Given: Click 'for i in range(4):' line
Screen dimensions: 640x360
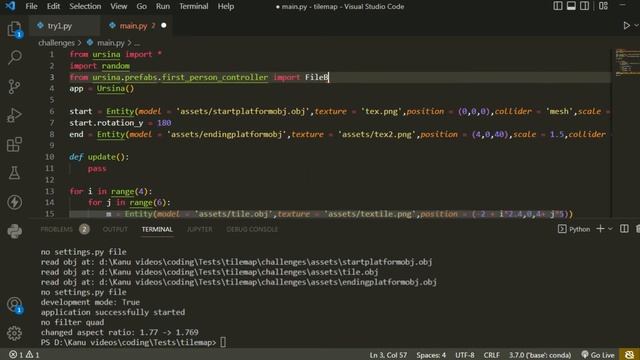Looking at the screenshot, I should point(110,191).
